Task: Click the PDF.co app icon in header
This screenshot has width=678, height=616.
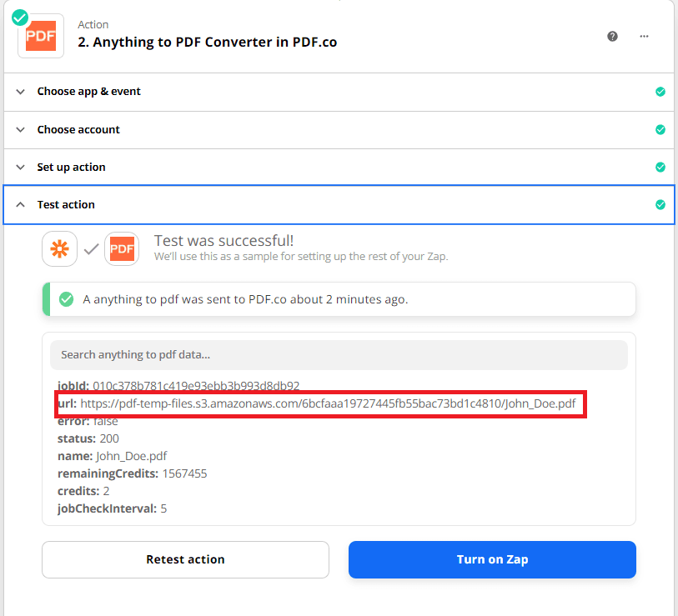Action: 41,35
